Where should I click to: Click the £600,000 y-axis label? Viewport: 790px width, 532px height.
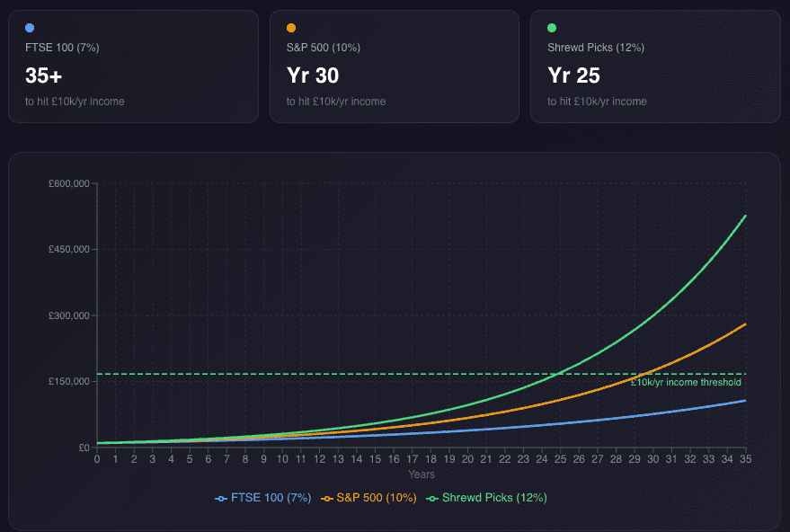click(68, 183)
